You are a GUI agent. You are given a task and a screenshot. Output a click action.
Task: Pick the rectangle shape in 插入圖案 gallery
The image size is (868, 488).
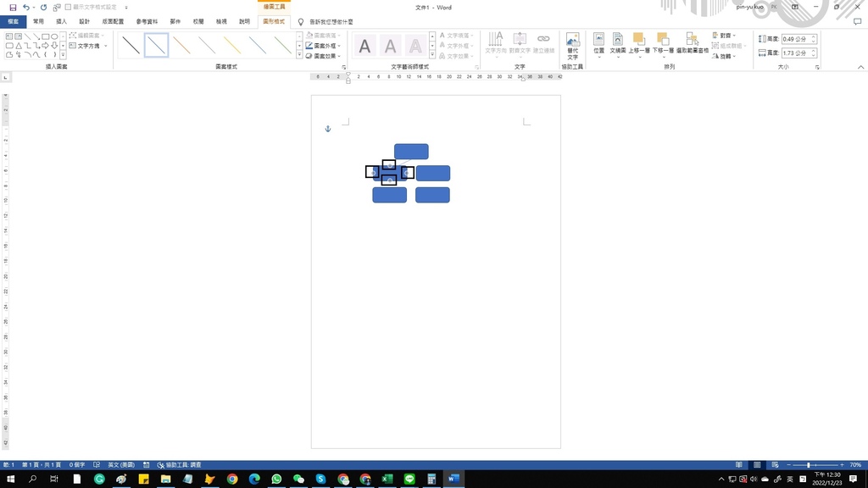(x=46, y=36)
